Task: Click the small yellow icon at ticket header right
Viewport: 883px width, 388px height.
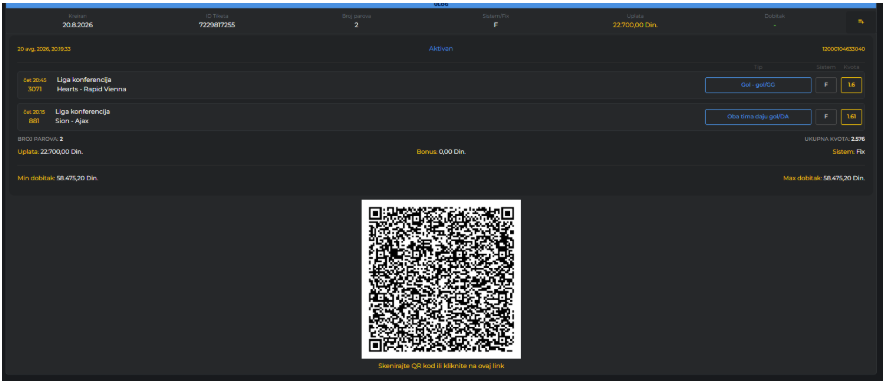Action: pyautogui.click(x=860, y=21)
